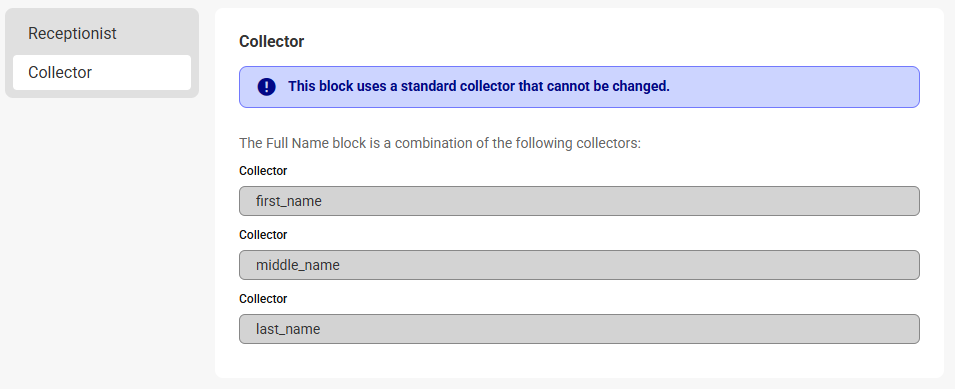Click the exclamation info icon in banner
955x389 pixels.
coord(267,87)
